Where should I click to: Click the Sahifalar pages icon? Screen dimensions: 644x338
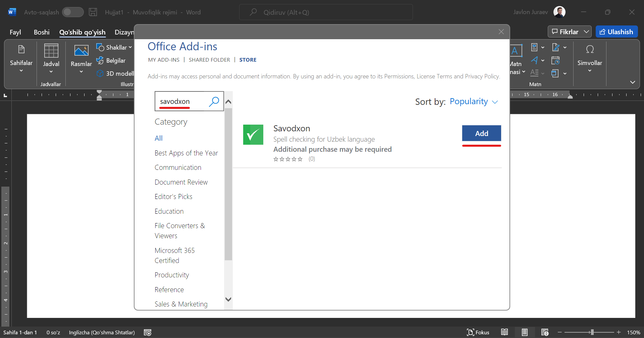tap(21, 50)
